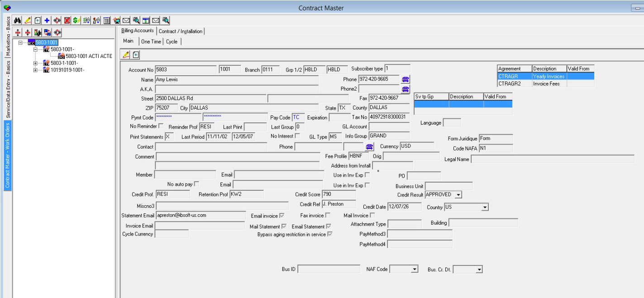Select the CTRAGR Yearly Invoices row
The height and width of the screenshot is (298, 644).
[546, 77]
